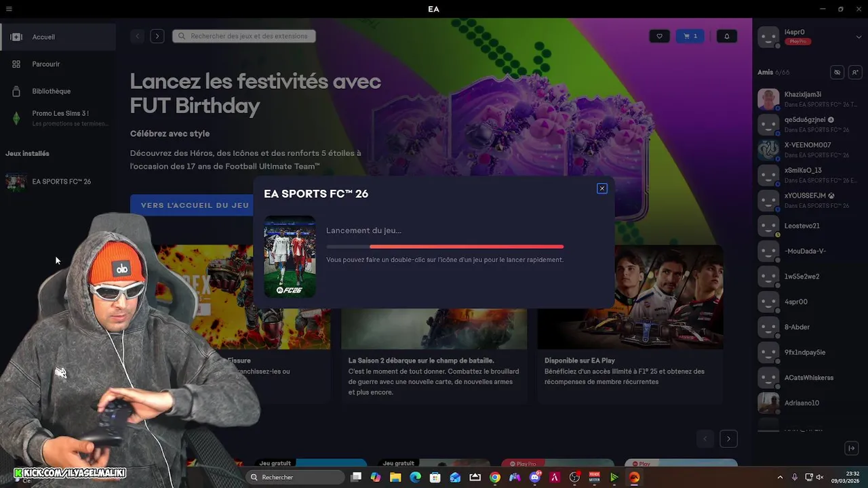Viewport: 868px width, 488px height.
Task: Launch Google Chrome from the taskbar
Action: click(x=495, y=477)
